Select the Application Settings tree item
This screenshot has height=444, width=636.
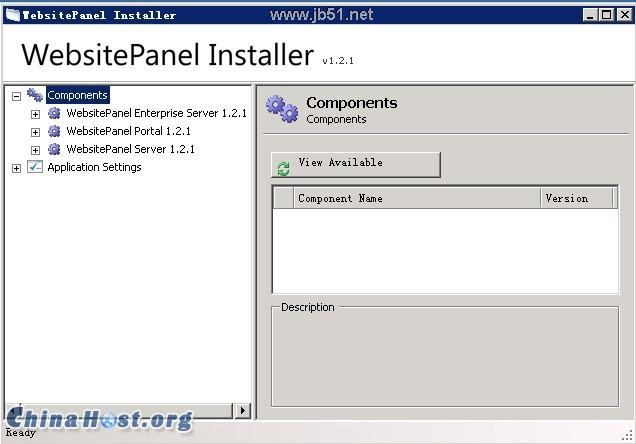[94, 168]
